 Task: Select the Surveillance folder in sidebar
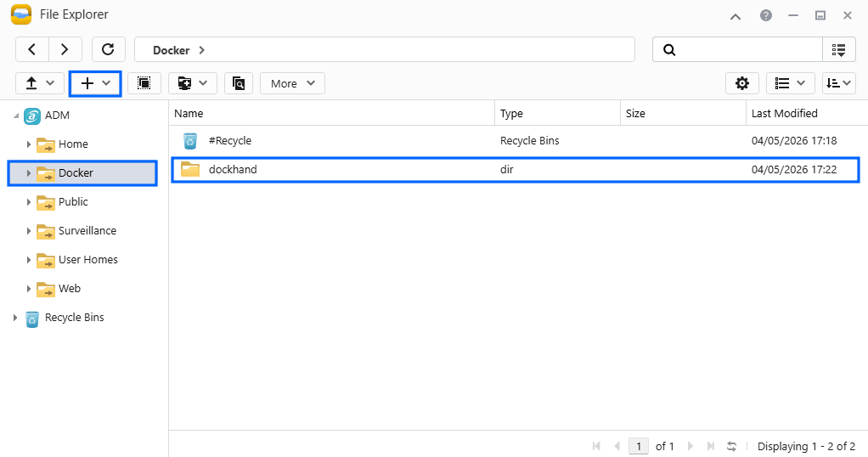pyautogui.click(x=87, y=231)
